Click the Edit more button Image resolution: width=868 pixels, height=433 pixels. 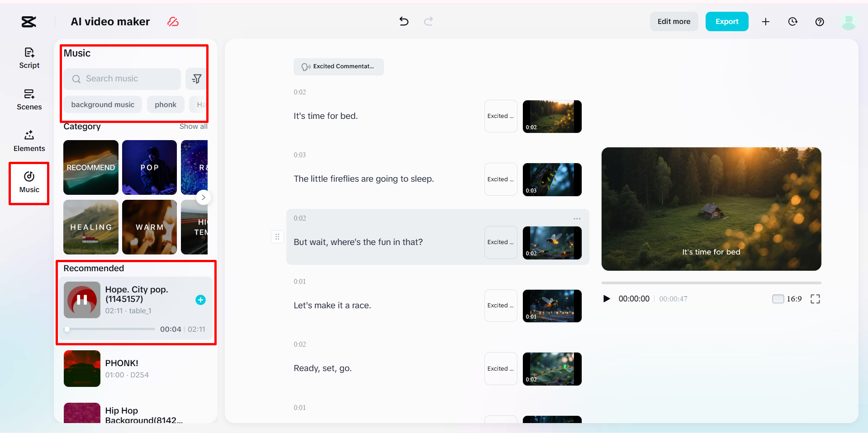(x=674, y=22)
